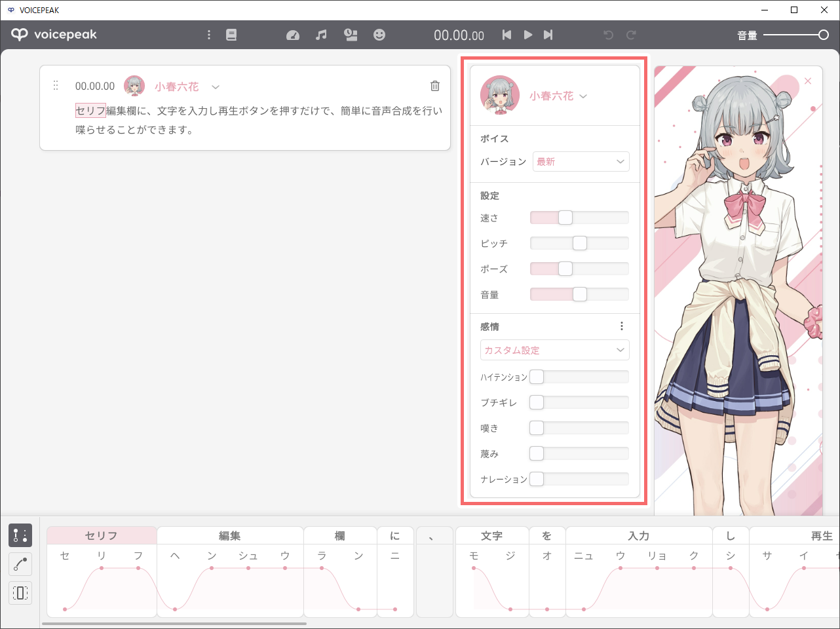The image size is (840, 629).
Task: Adjust the 音量 slider in 設定 section
Action: (x=579, y=294)
